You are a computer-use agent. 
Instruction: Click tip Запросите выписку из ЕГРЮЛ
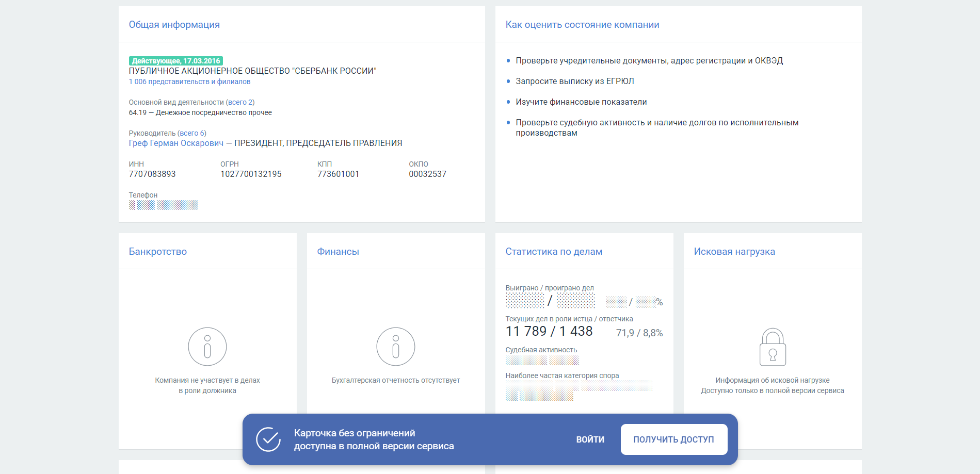click(575, 81)
